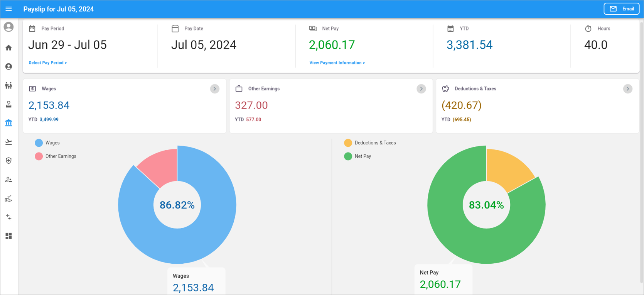Open the user avatar at sidebar top
Viewport: 644px width, 295px height.
(8, 27)
